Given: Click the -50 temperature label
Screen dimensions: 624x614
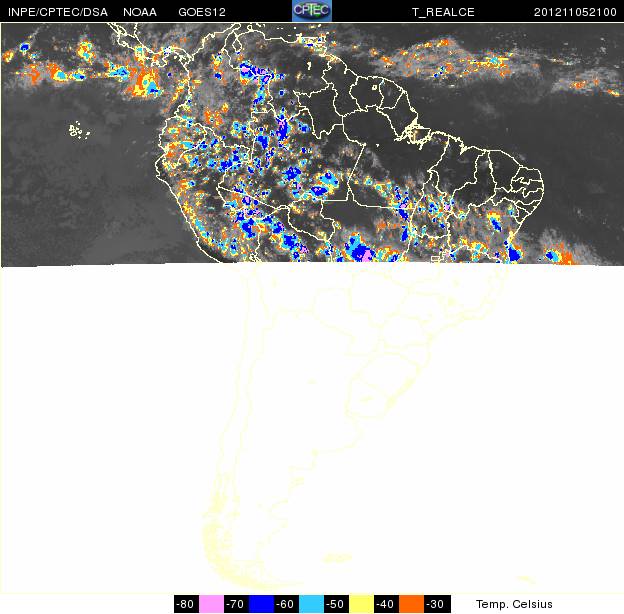Looking at the screenshot, I should (x=337, y=604).
